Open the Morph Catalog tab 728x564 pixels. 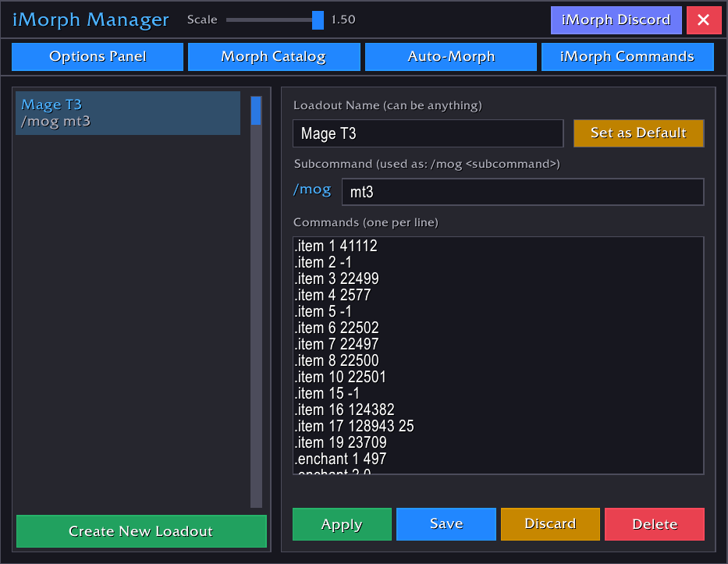pos(274,57)
